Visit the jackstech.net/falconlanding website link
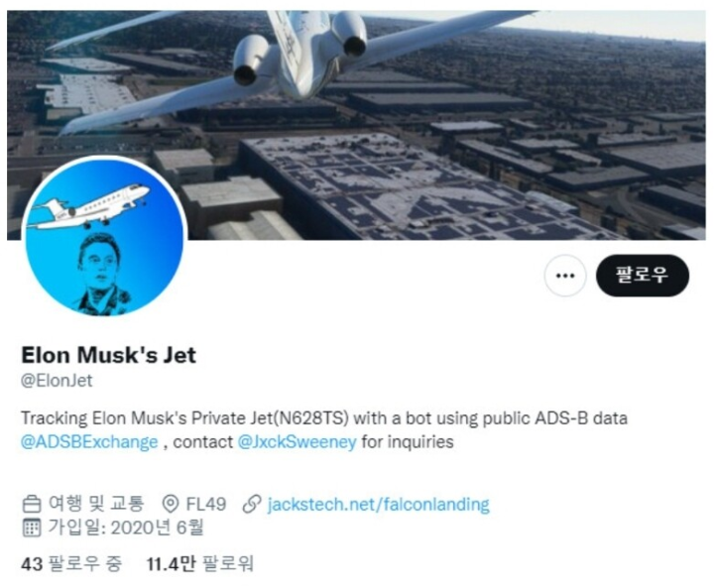 379,504
